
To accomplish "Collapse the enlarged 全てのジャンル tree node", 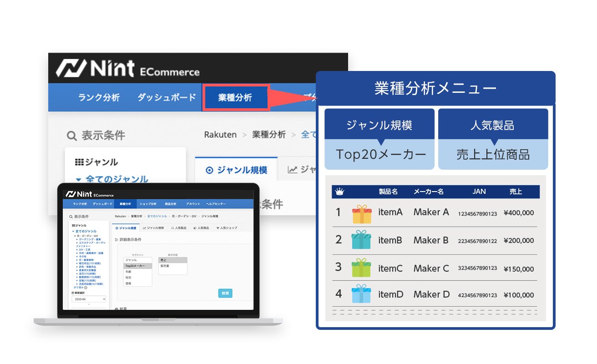I will tap(78, 179).
